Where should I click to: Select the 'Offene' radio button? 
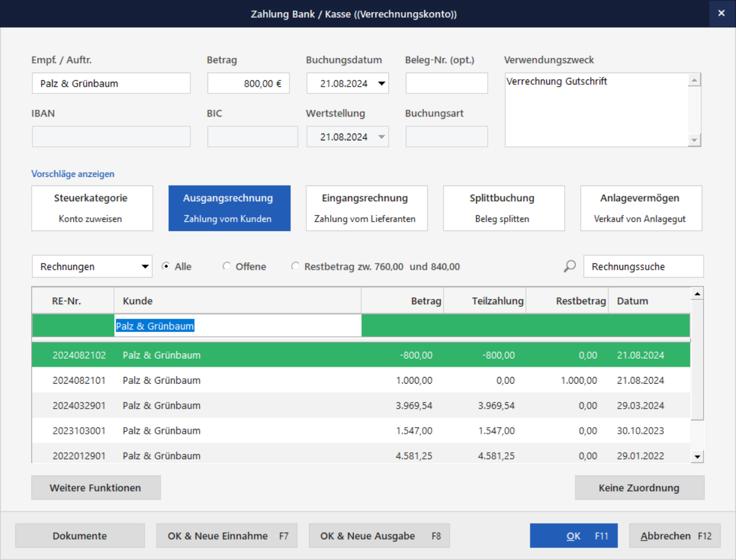tap(227, 267)
